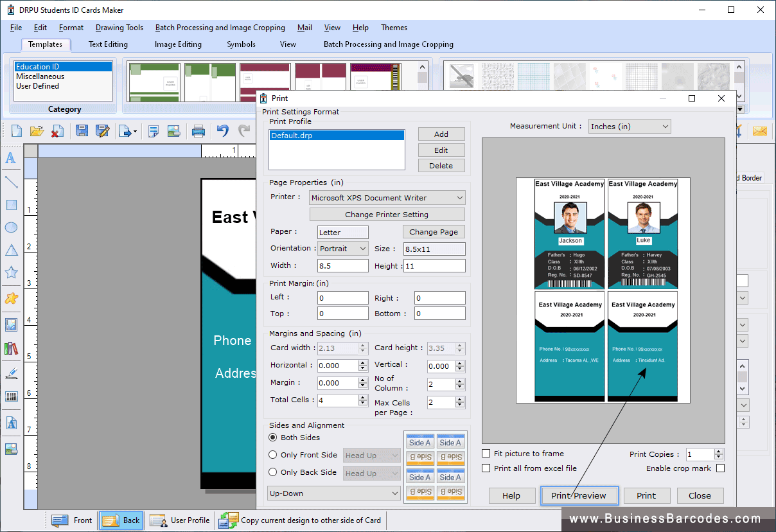776x532 pixels.
Task: Enable Print all from excel file
Action: pyautogui.click(x=486, y=468)
